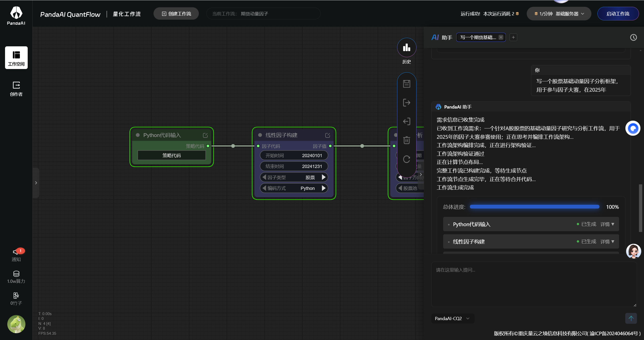Click the link midpoint after 因子值 output
The height and width of the screenshot is (340, 644).
coord(362,146)
